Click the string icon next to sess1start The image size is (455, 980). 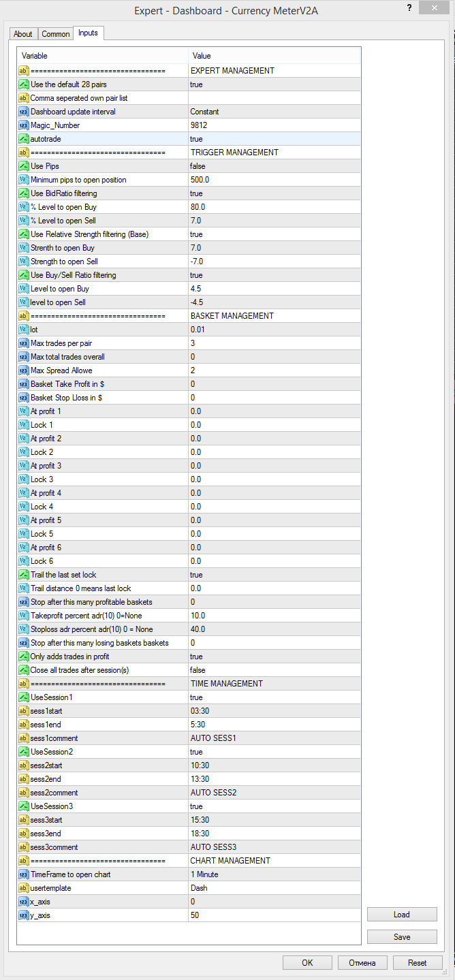point(23,711)
